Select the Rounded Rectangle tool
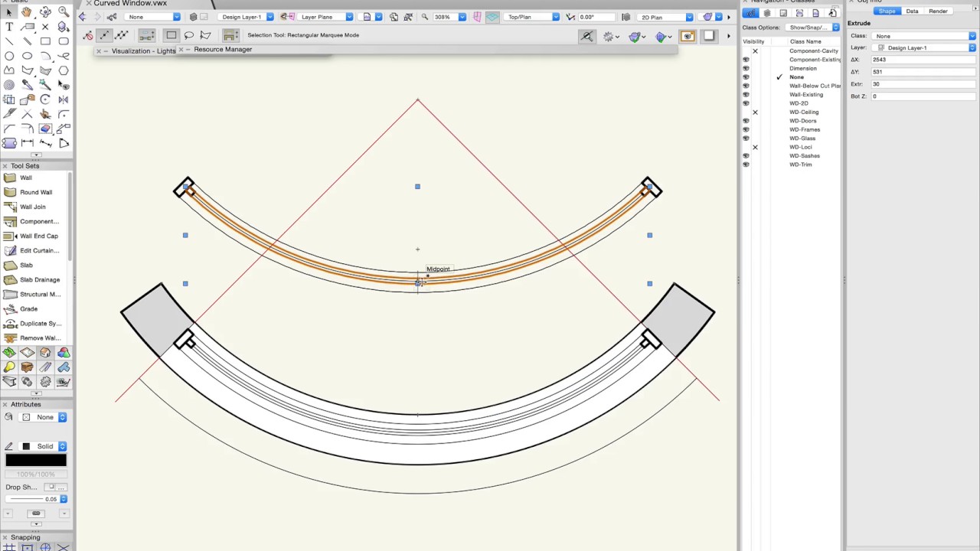 [64, 41]
